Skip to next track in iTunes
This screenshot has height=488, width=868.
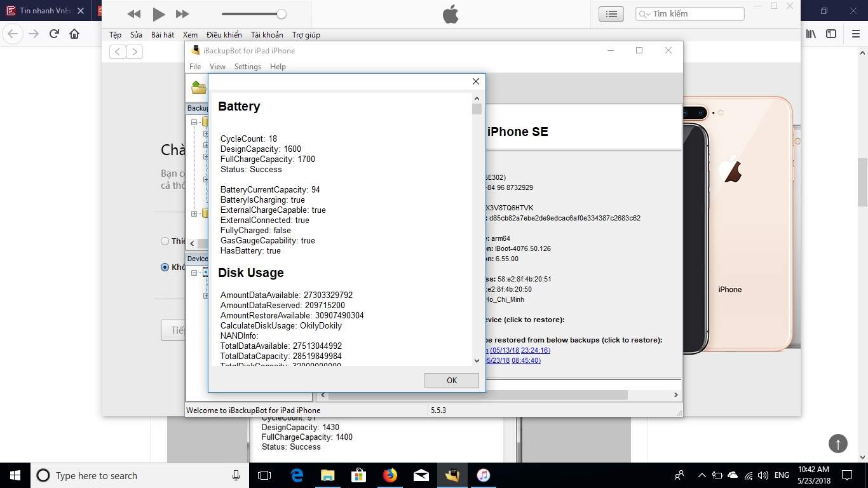(x=182, y=14)
